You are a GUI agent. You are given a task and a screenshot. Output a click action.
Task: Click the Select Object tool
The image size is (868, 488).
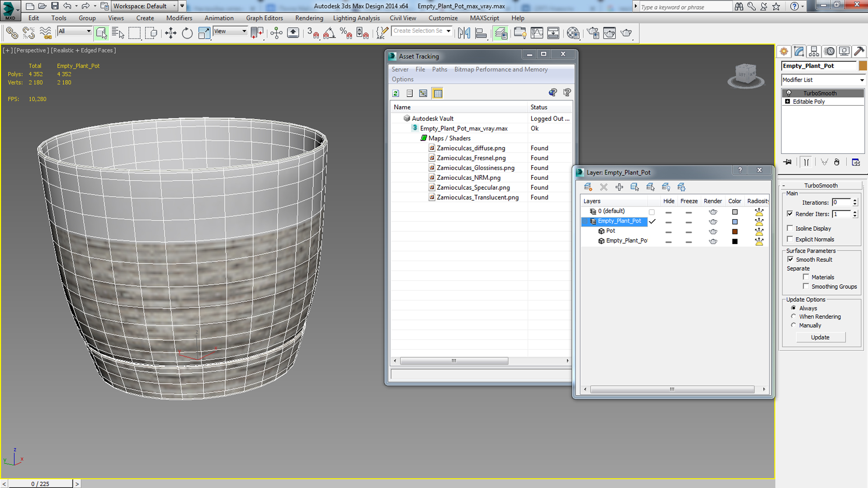[101, 33]
